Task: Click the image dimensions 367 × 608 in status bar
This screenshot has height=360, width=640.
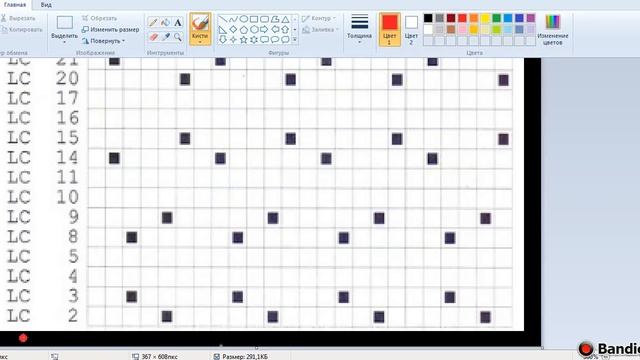Action: point(155,357)
